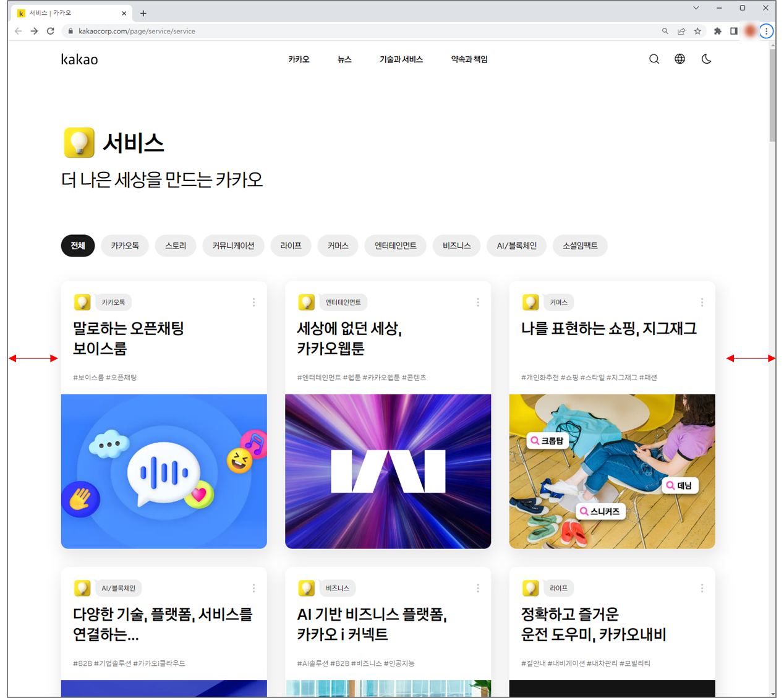
Task: Click the lightbulb icon on 보이스룸 card
Action: tap(82, 302)
